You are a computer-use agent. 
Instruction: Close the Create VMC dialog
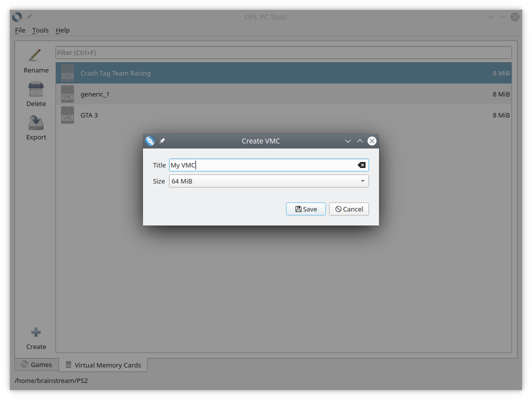click(x=372, y=141)
